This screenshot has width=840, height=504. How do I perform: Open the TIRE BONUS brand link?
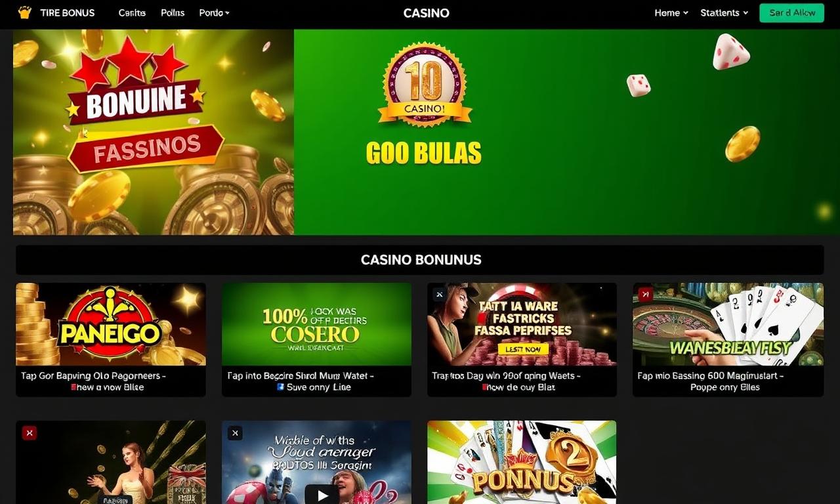coord(67,12)
